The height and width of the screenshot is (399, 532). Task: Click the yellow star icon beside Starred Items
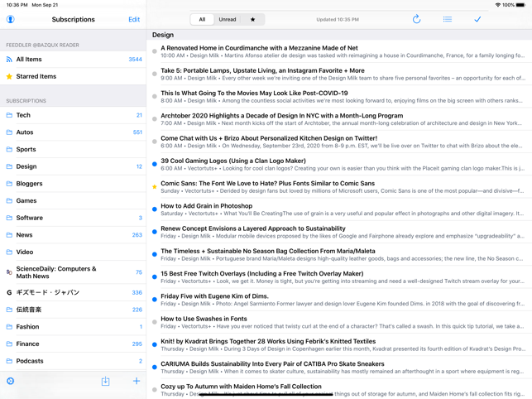[x=9, y=76]
